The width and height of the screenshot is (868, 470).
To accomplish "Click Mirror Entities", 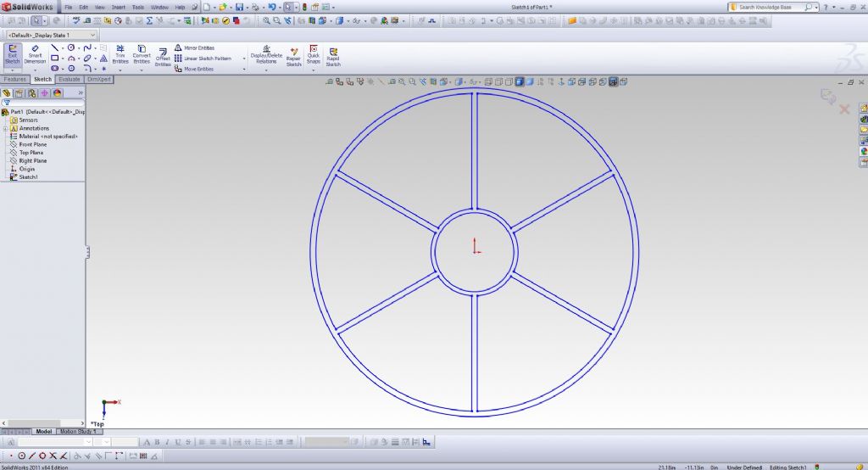I will tap(194, 48).
